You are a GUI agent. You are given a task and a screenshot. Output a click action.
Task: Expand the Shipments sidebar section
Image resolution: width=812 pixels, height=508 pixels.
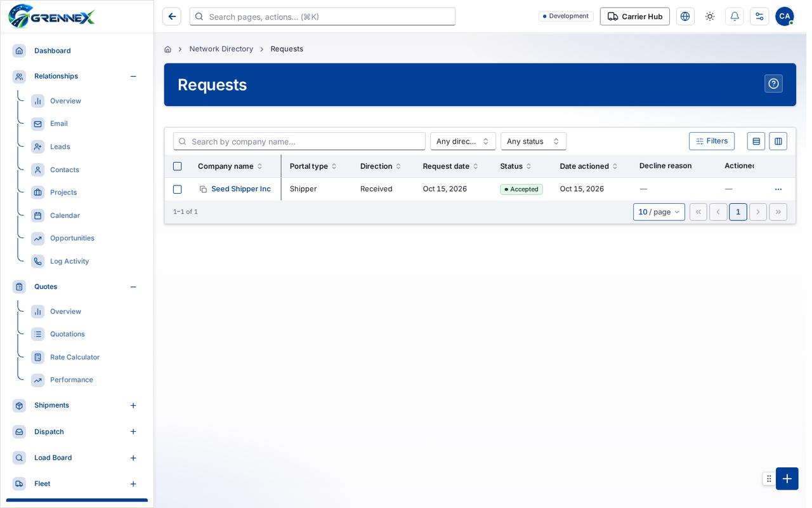point(133,405)
